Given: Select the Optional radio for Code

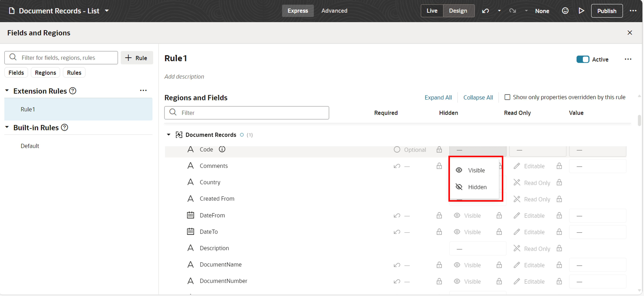Looking at the screenshot, I should point(397,149).
